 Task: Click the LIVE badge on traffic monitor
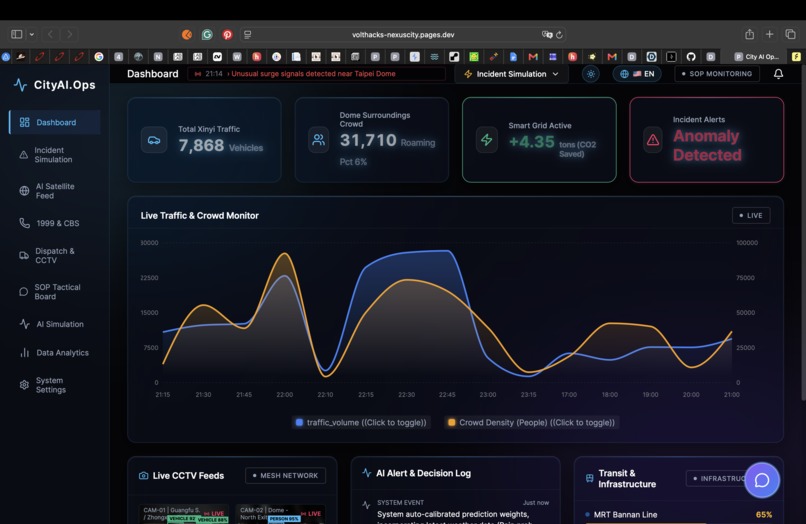click(x=751, y=215)
